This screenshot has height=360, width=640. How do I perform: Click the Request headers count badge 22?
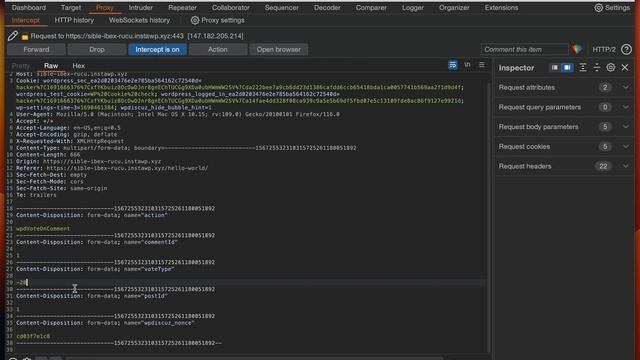603,166
